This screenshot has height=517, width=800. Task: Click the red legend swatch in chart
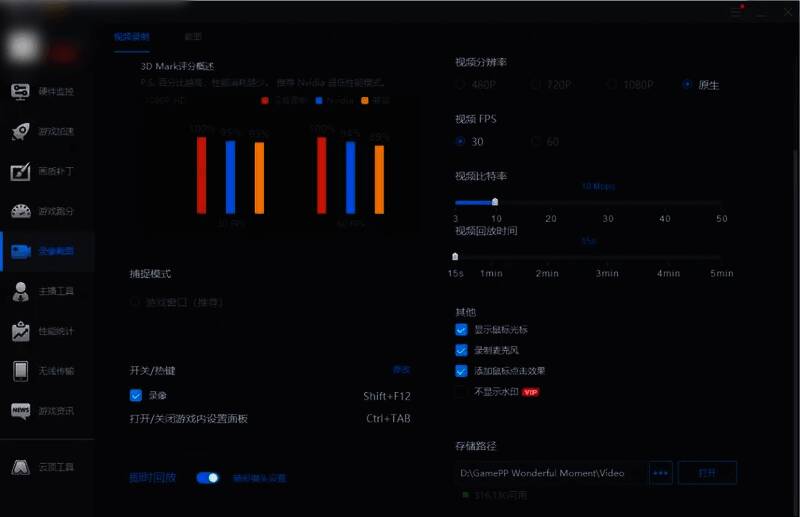265,101
